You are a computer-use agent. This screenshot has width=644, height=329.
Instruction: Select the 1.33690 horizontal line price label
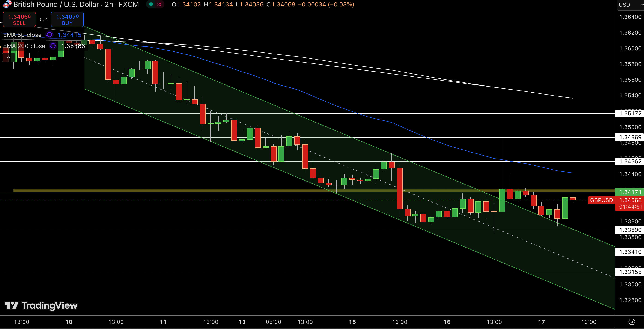(629, 230)
